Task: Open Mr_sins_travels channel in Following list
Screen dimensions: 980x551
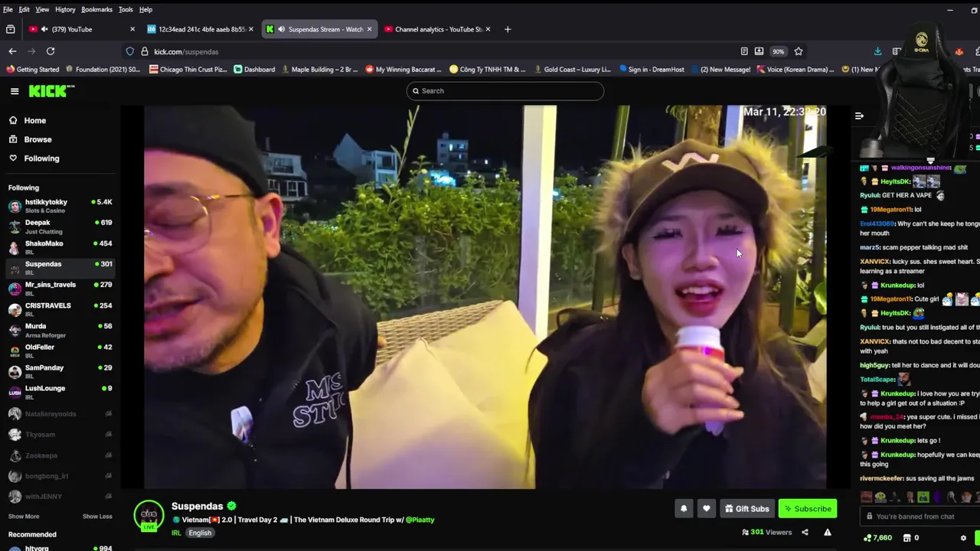Action: pos(60,289)
